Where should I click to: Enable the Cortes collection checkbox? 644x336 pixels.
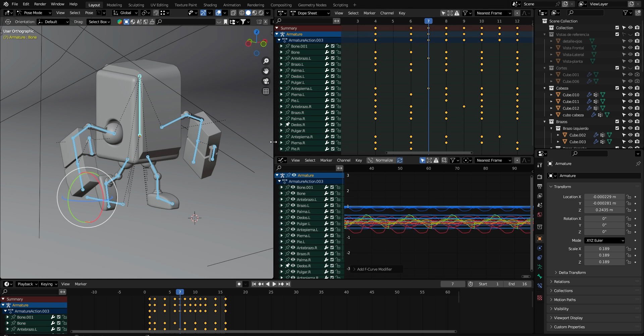[x=616, y=68]
